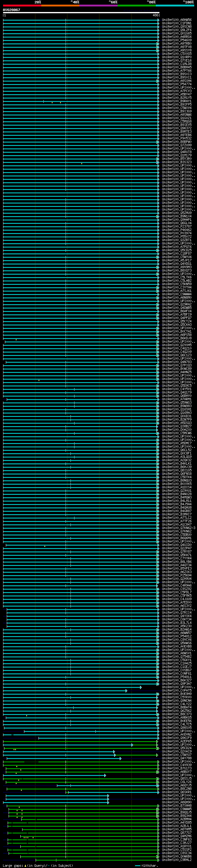This screenshot has width=197, height=868.
Task: Open hit UniRef100_Q9SCN8
Action: click(x=177, y=26)
